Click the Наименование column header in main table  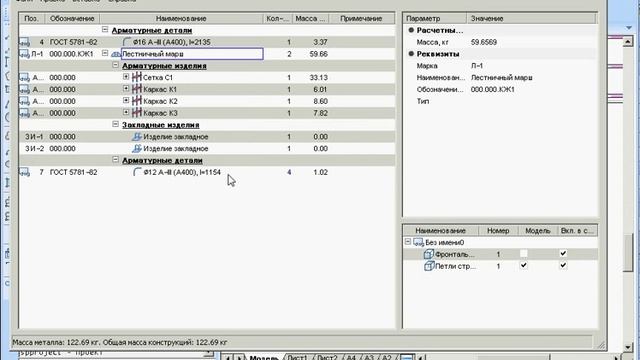(181, 18)
